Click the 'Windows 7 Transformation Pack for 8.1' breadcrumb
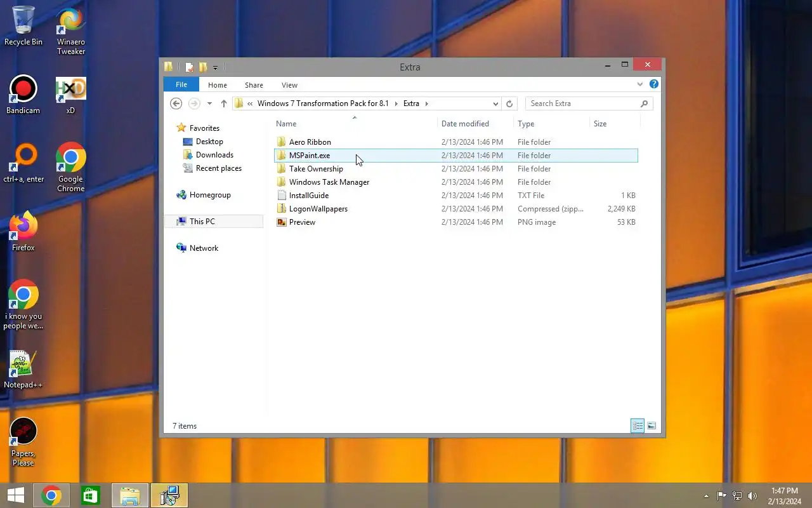Image resolution: width=812 pixels, height=508 pixels. pos(323,104)
